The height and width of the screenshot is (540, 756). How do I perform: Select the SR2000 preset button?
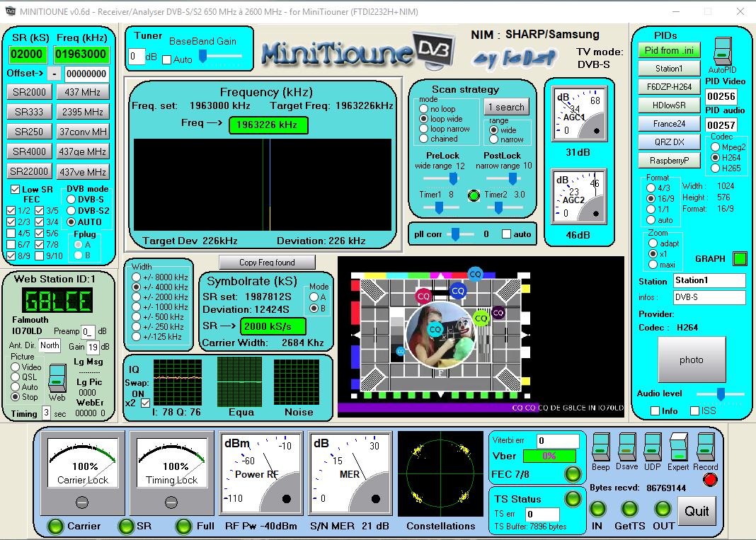pyautogui.click(x=29, y=92)
